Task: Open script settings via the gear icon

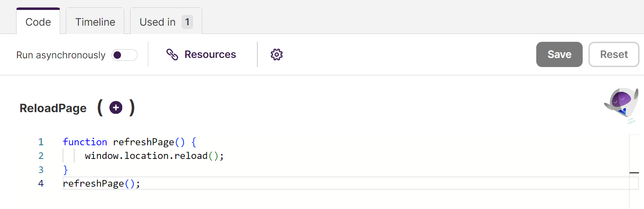Action: pos(276,55)
